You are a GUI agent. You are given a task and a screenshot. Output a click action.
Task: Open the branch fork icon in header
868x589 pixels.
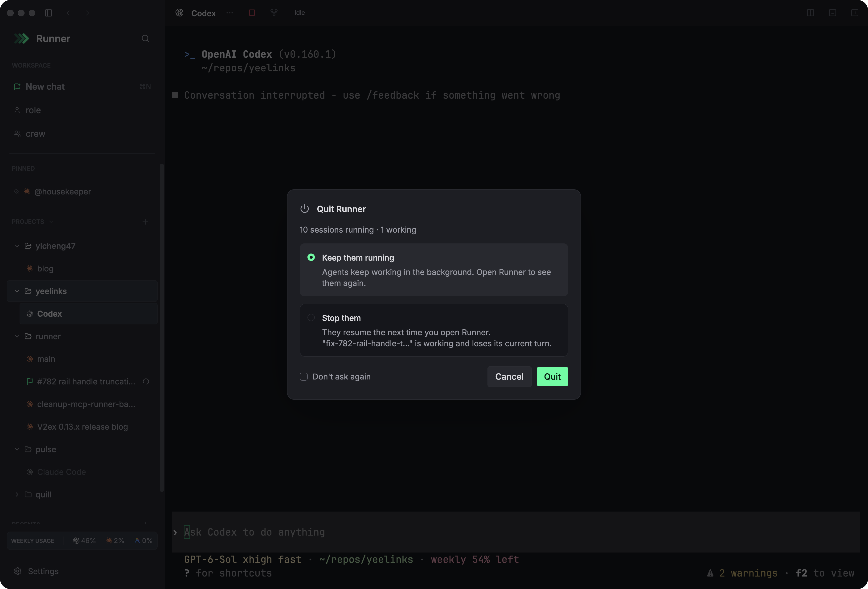[274, 13]
